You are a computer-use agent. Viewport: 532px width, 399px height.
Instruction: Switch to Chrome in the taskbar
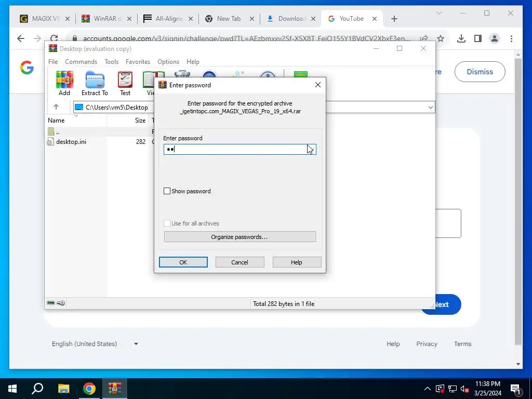tap(89, 389)
